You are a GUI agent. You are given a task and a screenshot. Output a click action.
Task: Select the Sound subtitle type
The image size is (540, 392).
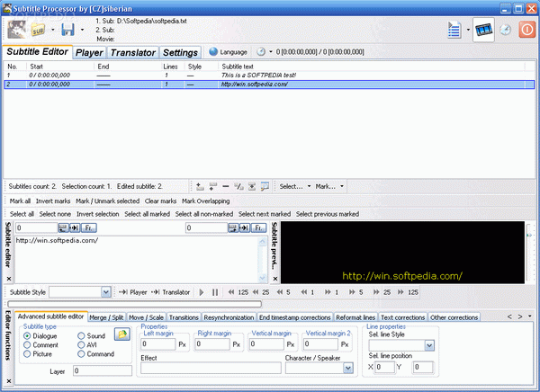[x=81, y=336]
